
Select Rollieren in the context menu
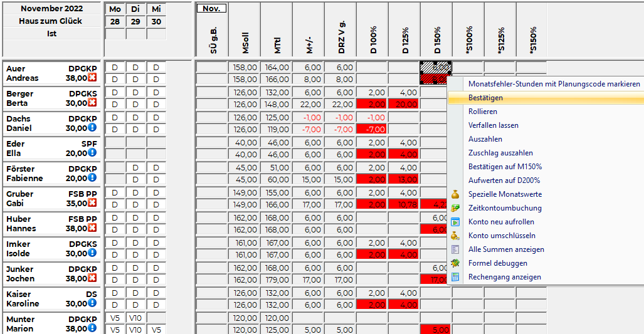click(482, 112)
